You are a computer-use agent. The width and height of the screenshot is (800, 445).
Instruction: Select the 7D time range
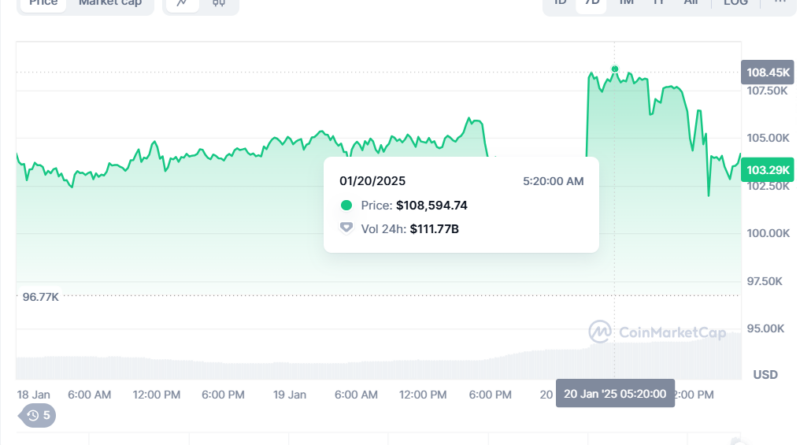point(592,3)
